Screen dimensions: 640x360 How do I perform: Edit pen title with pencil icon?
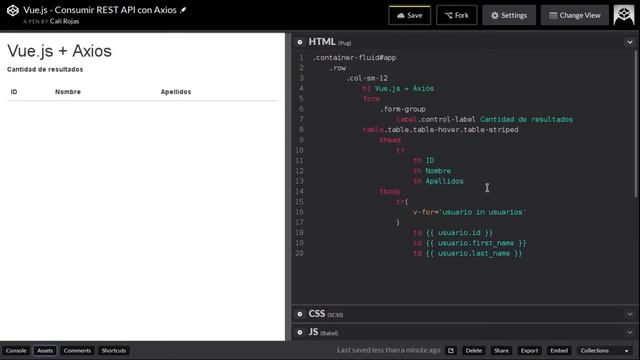pos(183,10)
